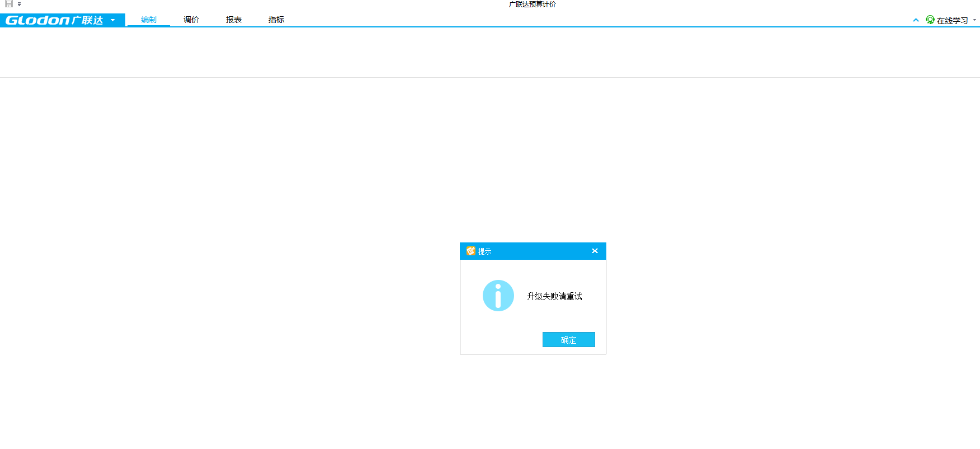Image resolution: width=980 pixels, height=449 pixels.
Task: Close the 提示 dialog with the X
Action: 595,251
